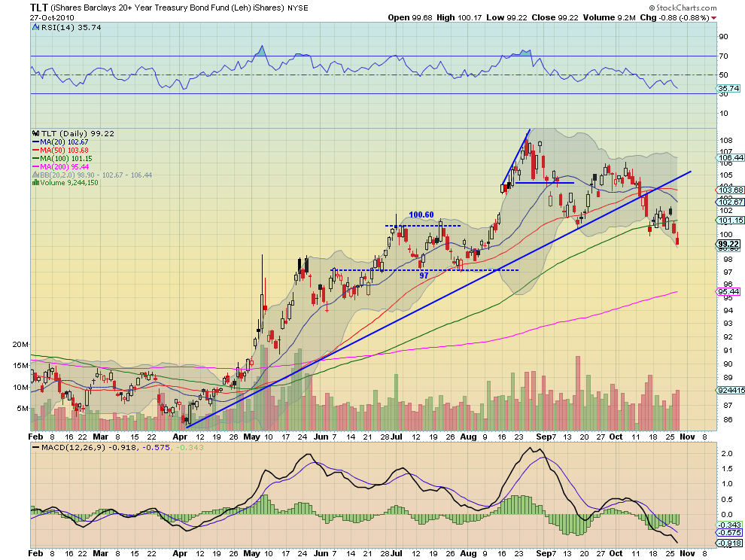
Task: Click the MA(100) 101.15 legend text
Action: coord(66,158)
